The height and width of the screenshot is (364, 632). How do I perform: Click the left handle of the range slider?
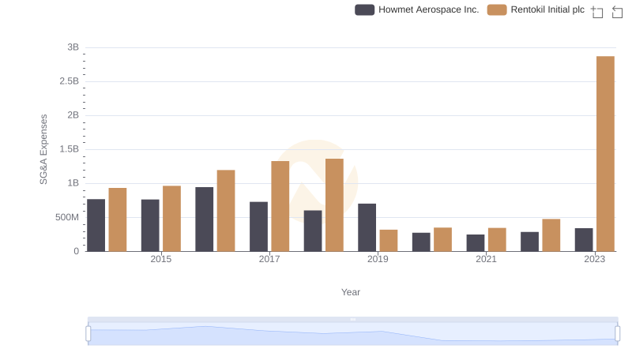pos(88,333)
